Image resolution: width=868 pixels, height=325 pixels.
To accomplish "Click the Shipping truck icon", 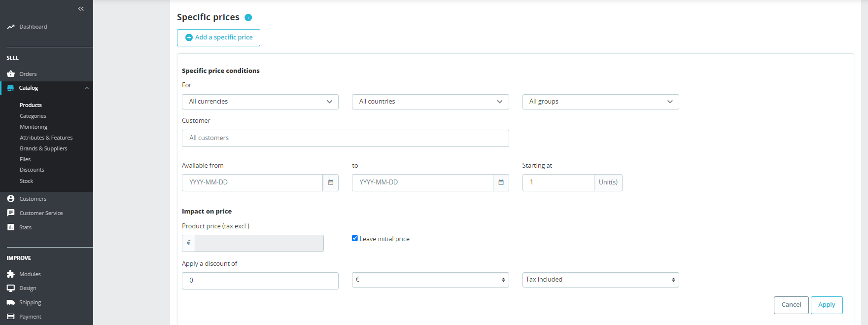I will pyautogui.click(x=11, y=302).
